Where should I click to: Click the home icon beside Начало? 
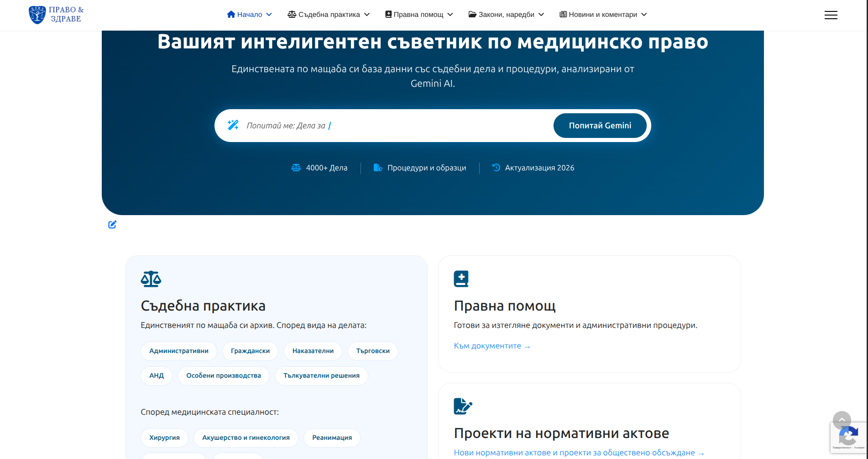[x=231, y=14]
